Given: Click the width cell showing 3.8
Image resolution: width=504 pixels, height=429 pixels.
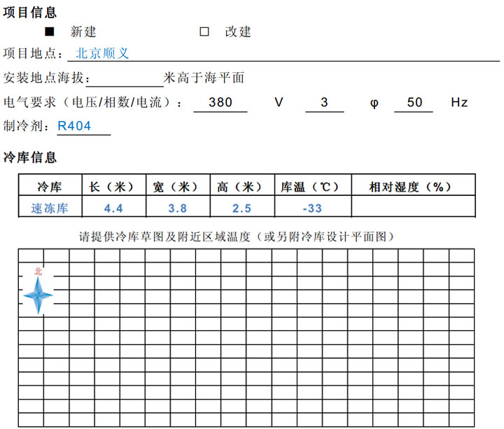Looking at the screenshot, I should [x=178, y=208].
